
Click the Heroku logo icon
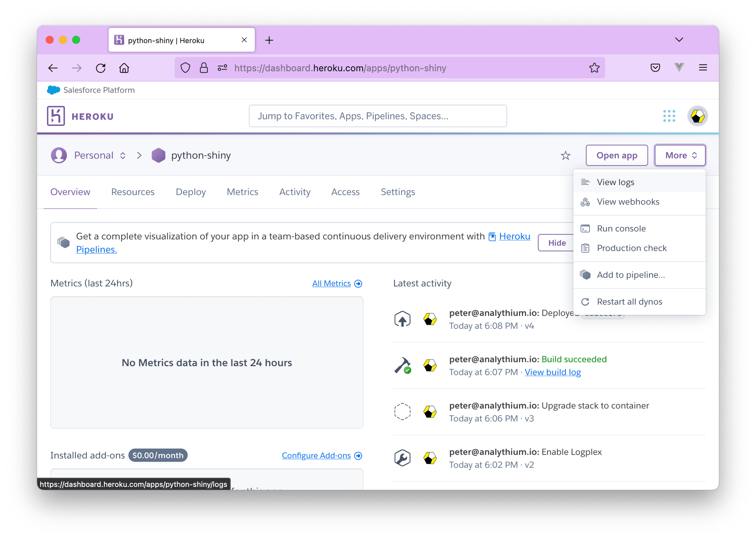(56, 116)
